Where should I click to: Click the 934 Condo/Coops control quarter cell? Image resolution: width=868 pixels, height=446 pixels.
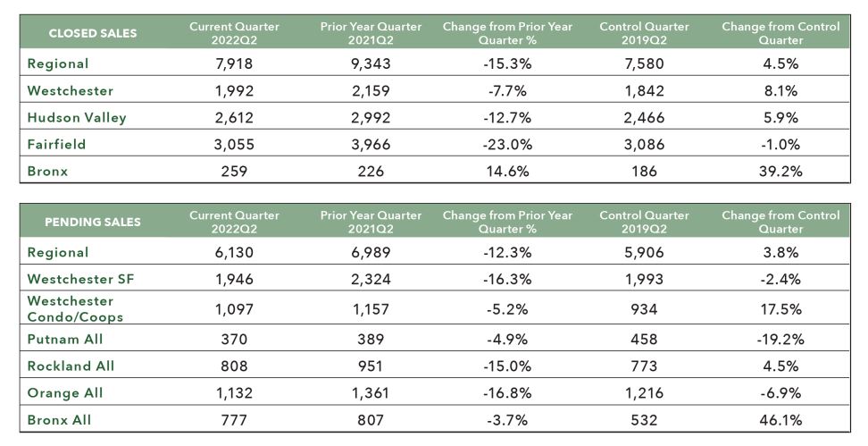tap(643, 309)
